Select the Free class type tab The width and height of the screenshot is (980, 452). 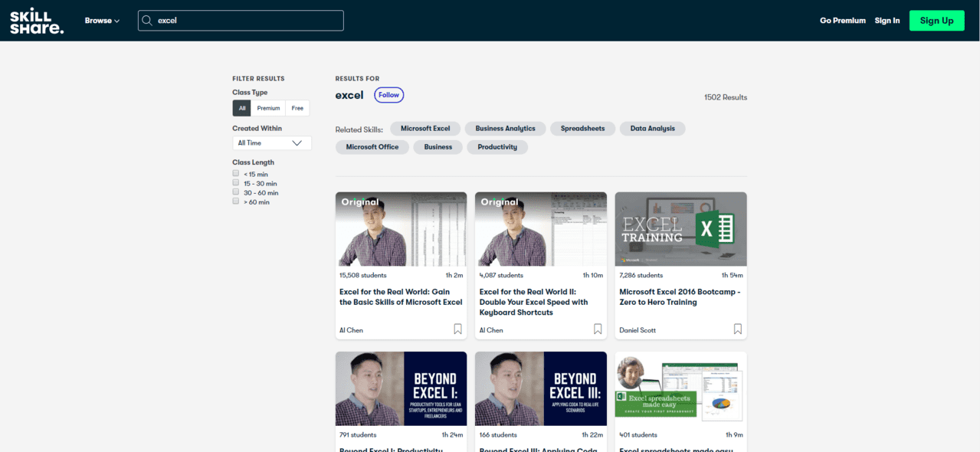tap(297, 108)
